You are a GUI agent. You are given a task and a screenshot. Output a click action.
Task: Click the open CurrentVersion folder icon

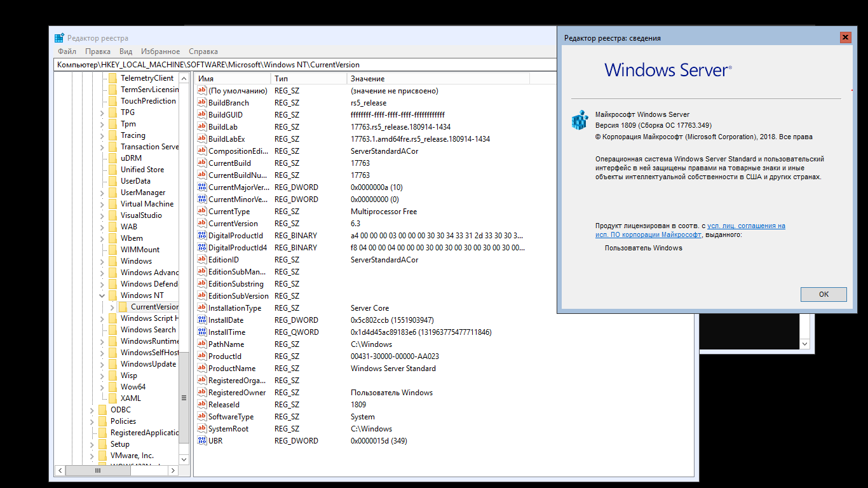[x=123, y=307]
